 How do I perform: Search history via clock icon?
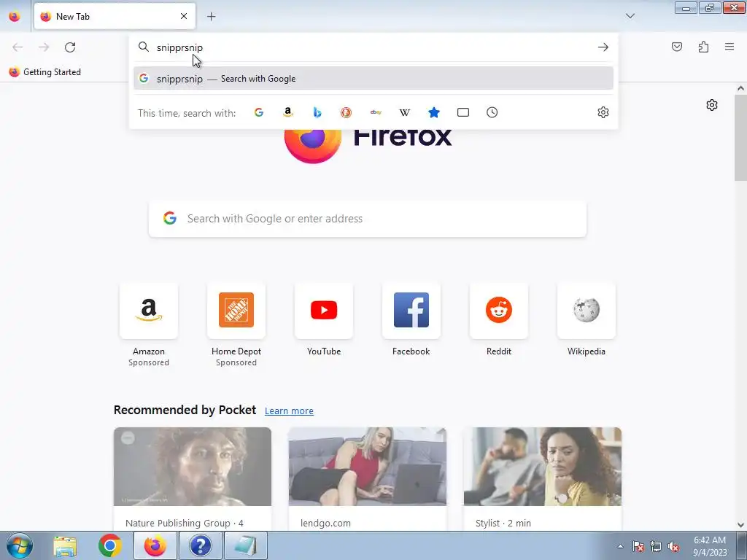[492, 112]
